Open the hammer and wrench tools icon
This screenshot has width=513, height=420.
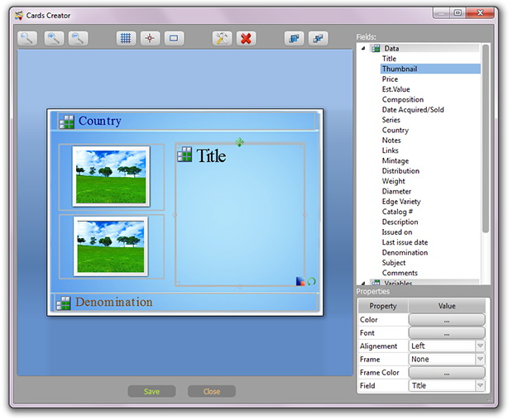(222, 39)
